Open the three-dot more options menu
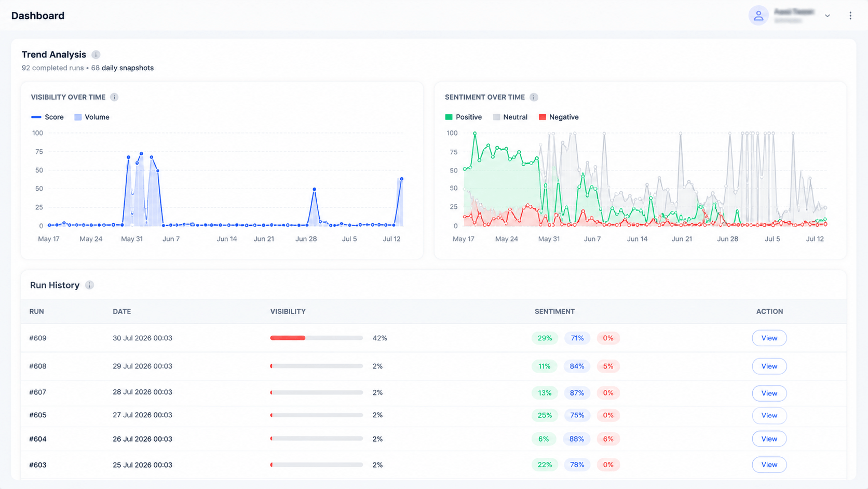The height and width of the screenshot is (489, 868). pyautogui.click(x=850, y=16)
